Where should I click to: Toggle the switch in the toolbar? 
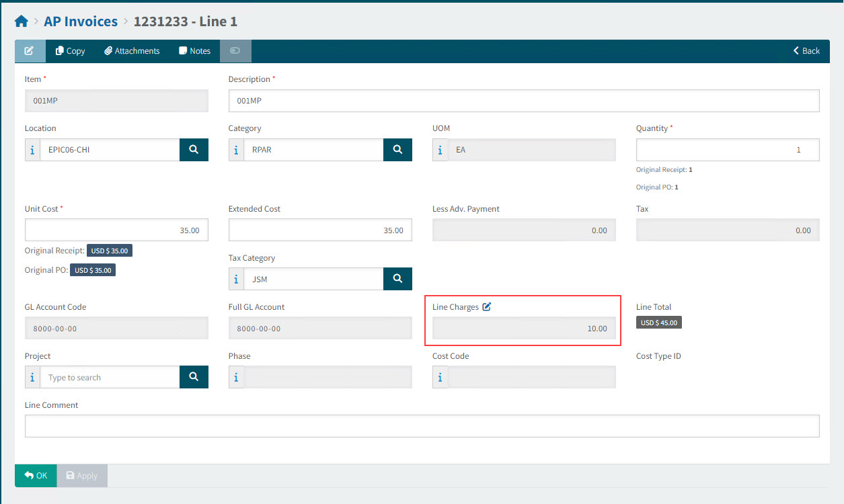(x=235, y=51)
